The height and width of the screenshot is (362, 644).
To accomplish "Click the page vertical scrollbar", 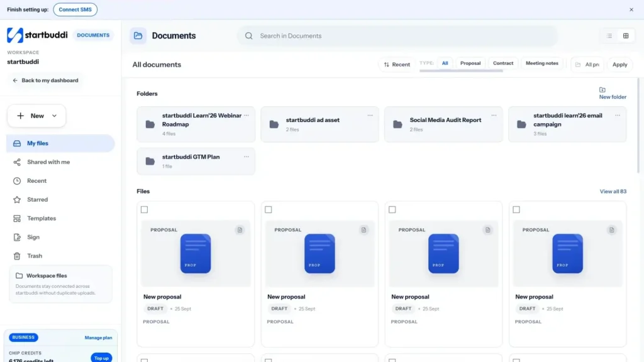I will (x=638, y=125).
